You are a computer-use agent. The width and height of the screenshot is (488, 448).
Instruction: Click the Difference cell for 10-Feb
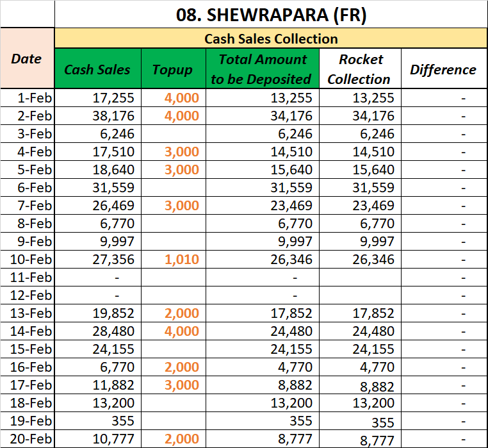coord(444,259)
